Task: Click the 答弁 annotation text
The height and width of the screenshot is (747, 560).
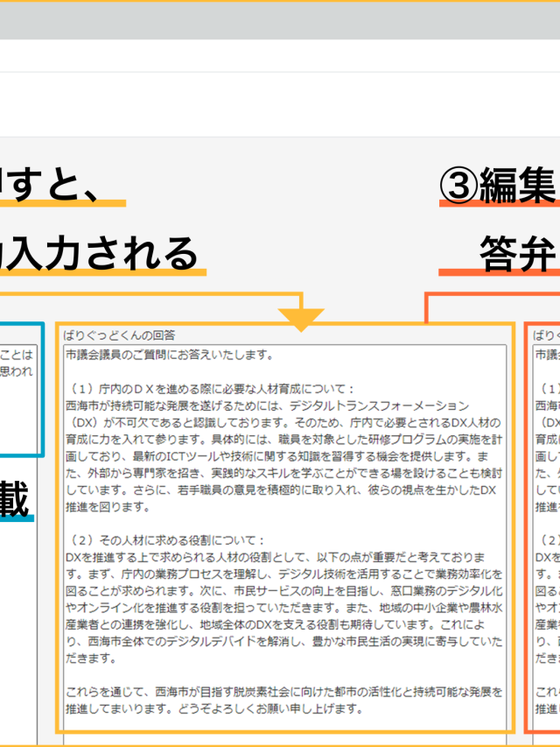Action: coord(519,255)
